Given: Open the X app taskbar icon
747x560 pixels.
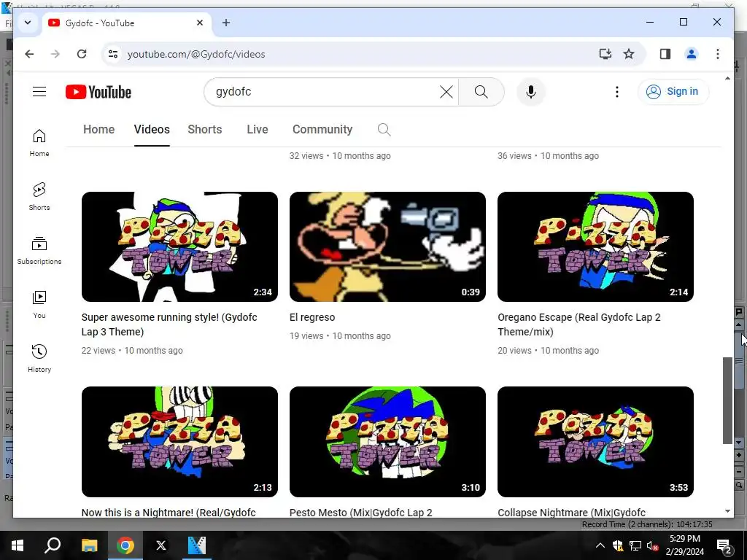Looking at the screenshot, I should pos(161,545).
